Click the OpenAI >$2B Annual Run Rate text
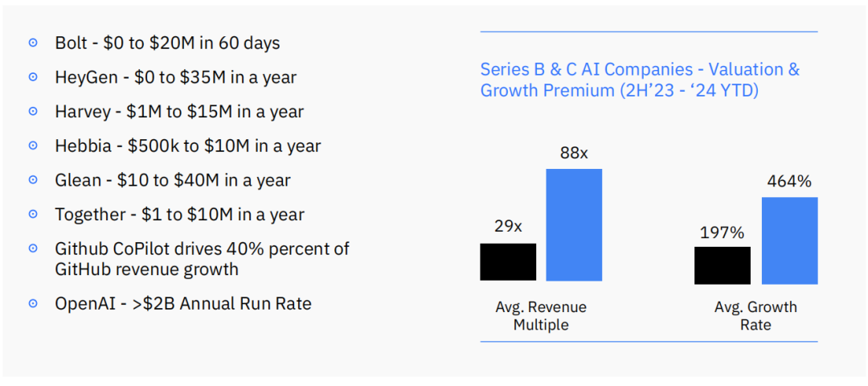The width and height of the screenshot is (868, 386). pyautogui.click(x=183, y=303)
